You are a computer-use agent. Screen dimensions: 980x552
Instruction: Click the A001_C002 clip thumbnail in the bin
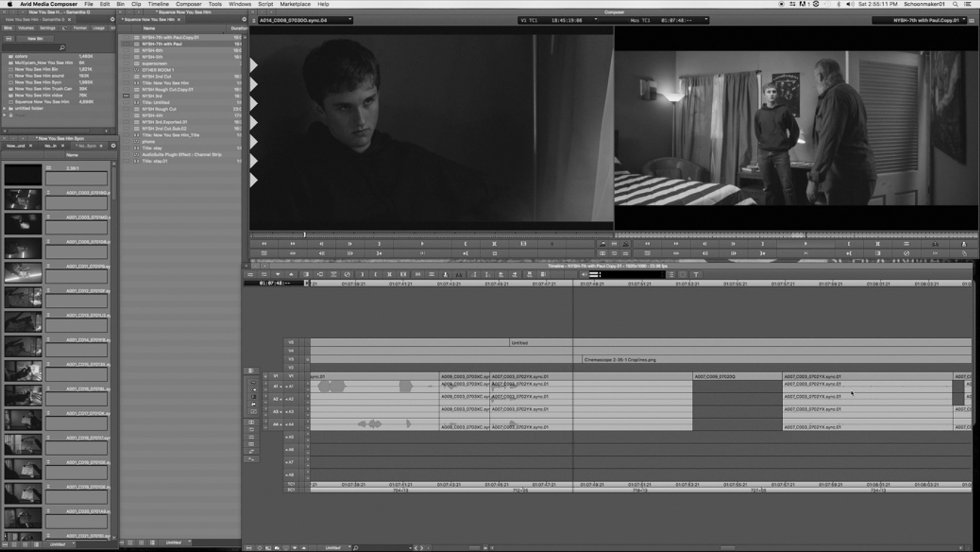point(23,199)
